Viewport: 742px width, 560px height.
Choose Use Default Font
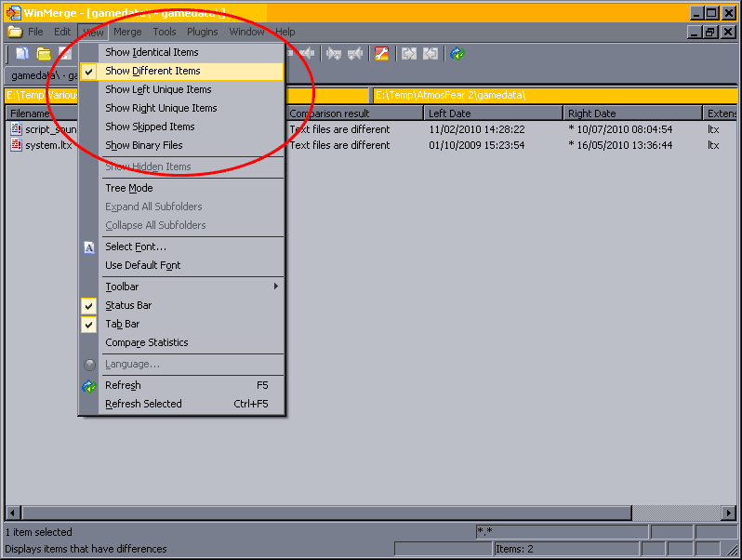(181, 265)
